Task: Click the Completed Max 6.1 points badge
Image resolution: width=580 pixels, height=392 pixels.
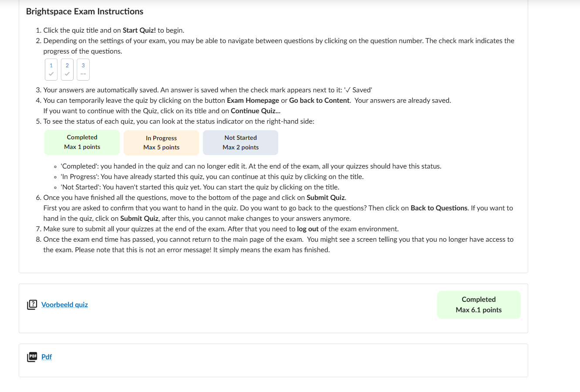Action: point(479,304)
